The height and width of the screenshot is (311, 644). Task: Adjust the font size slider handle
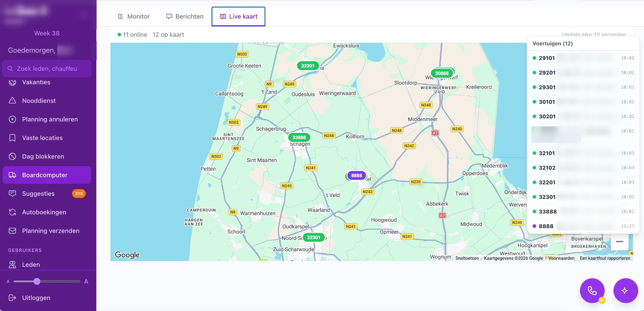pos(37,281)
